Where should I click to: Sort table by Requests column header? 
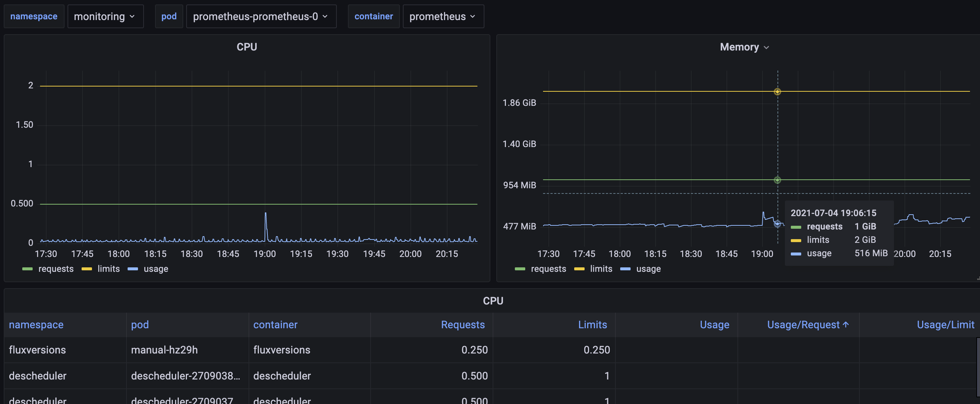click(x=463, y=325)
